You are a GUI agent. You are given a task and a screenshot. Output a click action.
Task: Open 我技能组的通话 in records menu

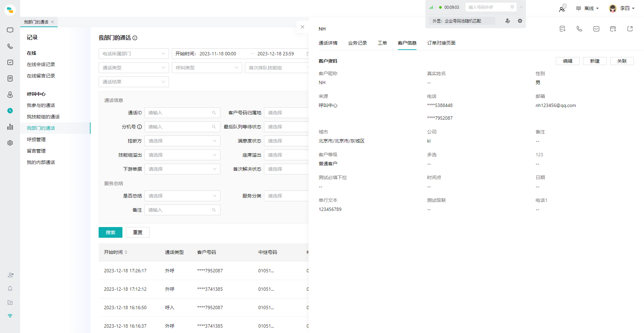(43, 117)
